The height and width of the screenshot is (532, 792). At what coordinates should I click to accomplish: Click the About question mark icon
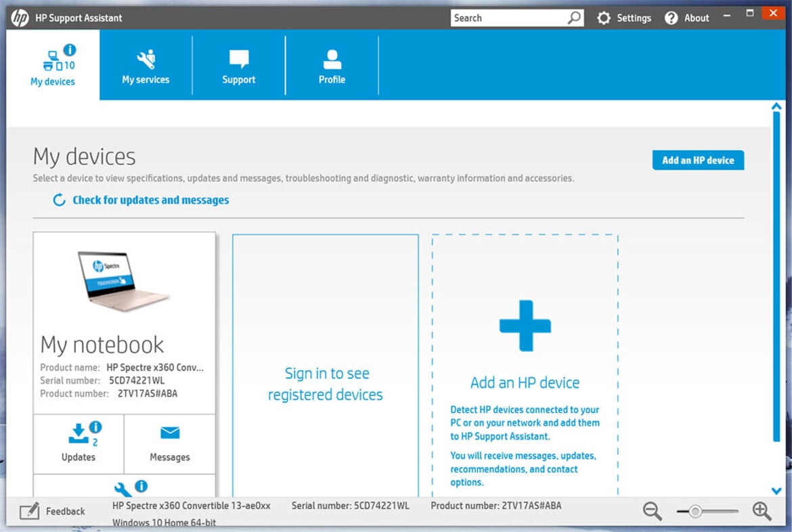click(672, 18)
